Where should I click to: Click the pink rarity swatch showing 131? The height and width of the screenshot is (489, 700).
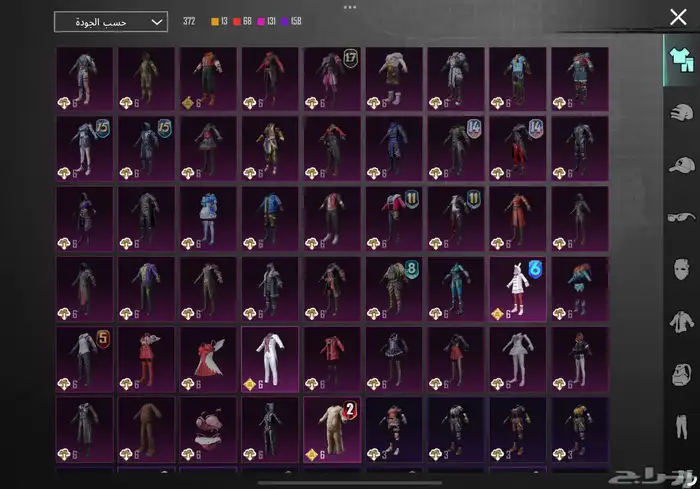tap(261, 21)
